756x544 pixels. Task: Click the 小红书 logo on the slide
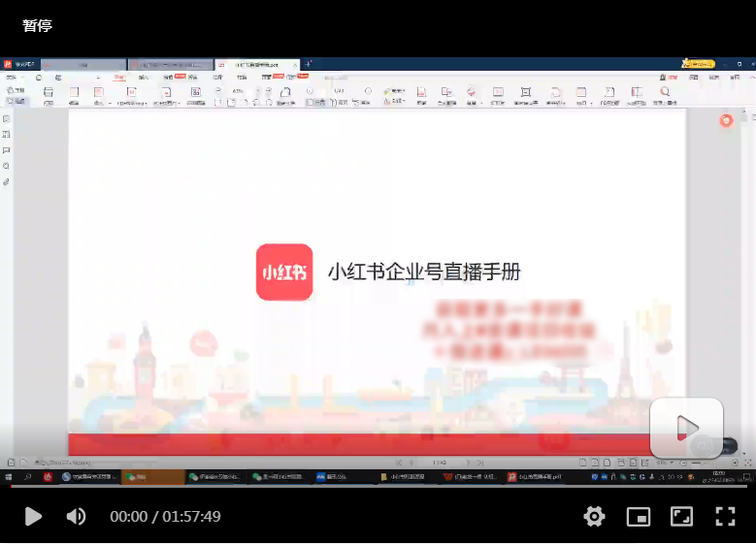(x=284, y=272)
